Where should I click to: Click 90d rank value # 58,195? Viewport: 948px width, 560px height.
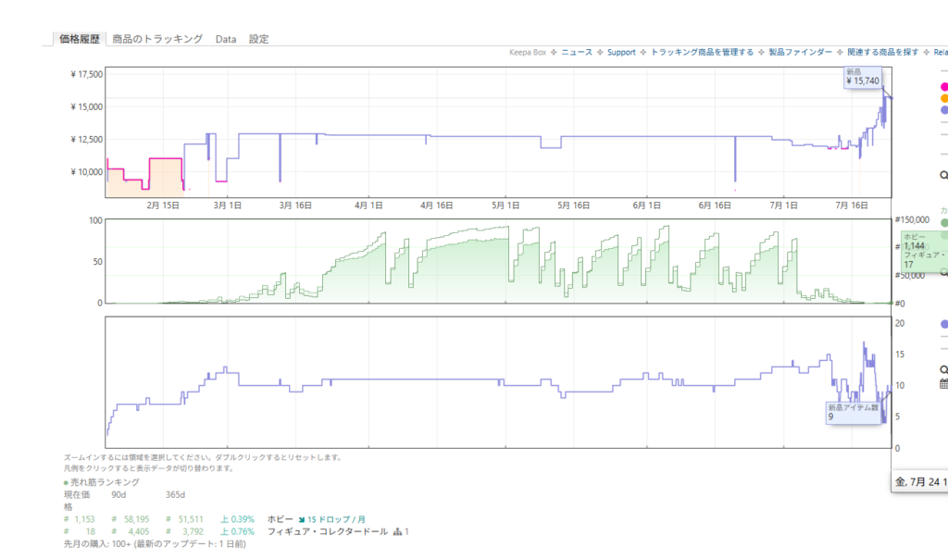click(x=130, y=519)
